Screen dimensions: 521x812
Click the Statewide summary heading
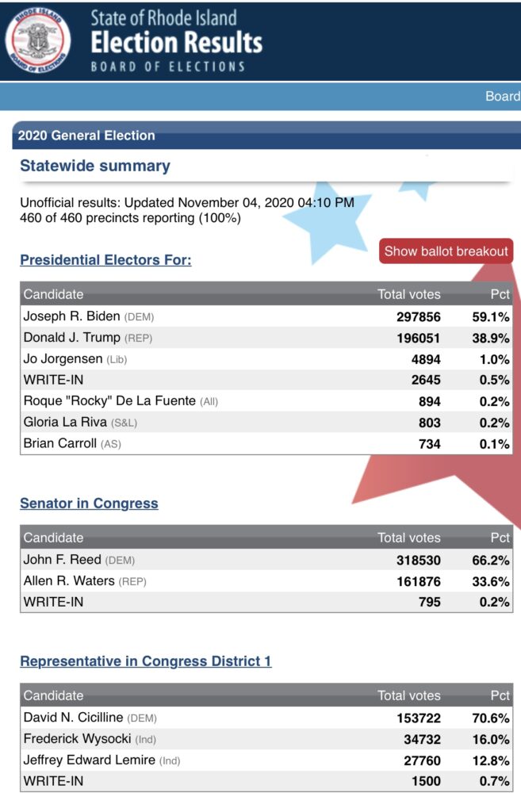coord(95,166)
